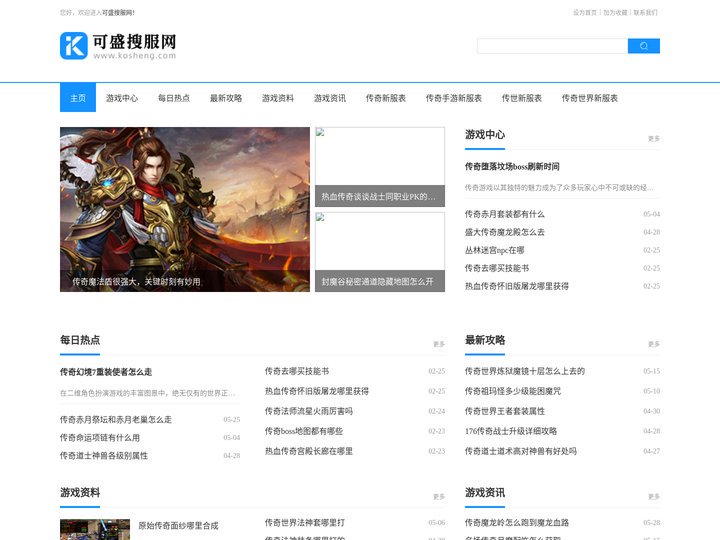Click banner caption 传奇魔法盾很强大，关键时刻有妙用
The width and height of the screenshot is (720, 540).
click(136, 281)
